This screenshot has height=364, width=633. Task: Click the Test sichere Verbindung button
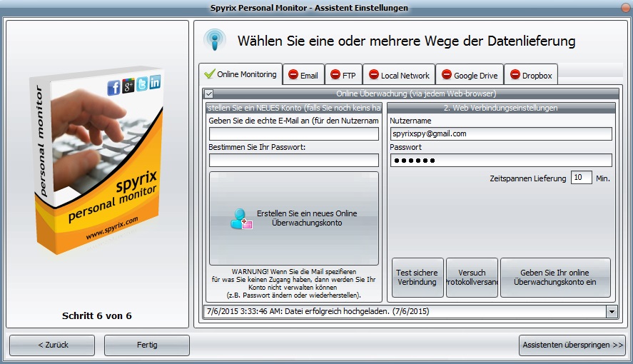click(x=417, y=278)
